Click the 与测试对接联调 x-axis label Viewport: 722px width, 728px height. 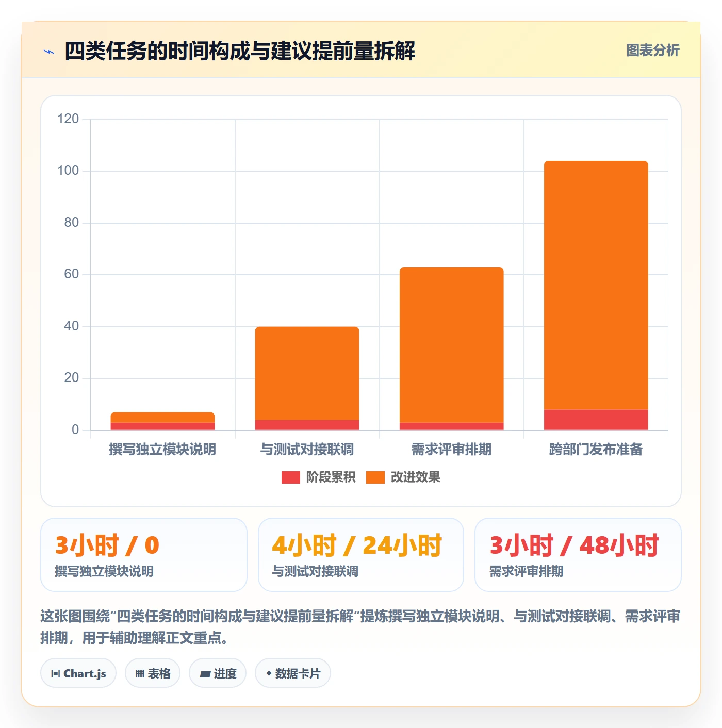click(x=307, y=450)
